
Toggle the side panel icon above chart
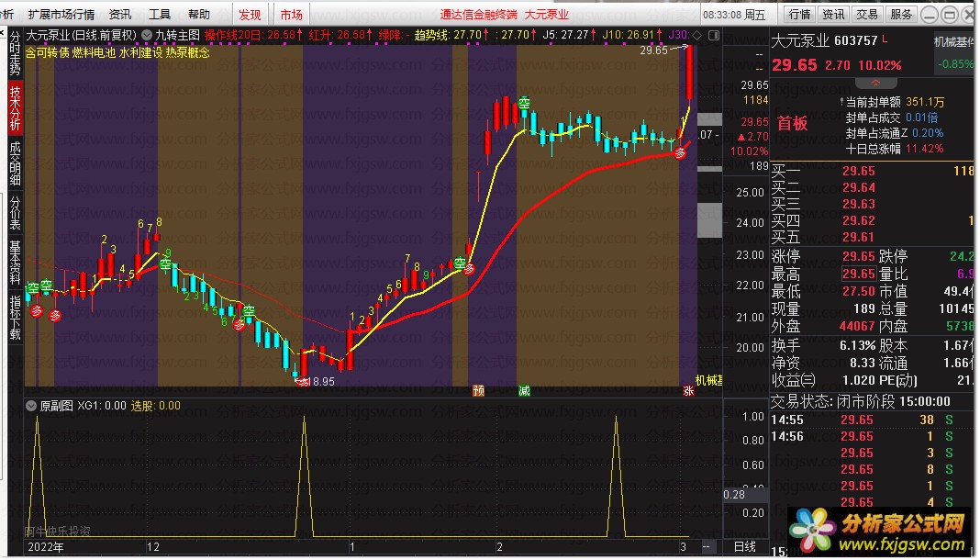coord(714,35)
